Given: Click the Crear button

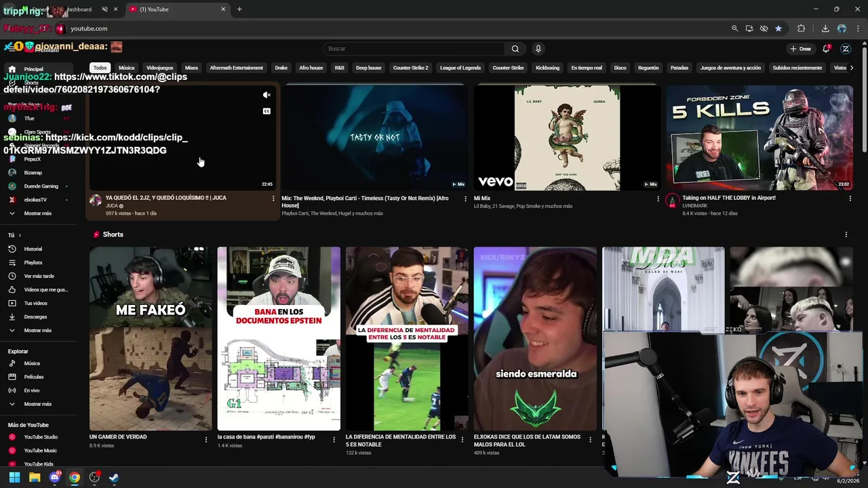Looking at the screenshot, I should pos(801,49).
